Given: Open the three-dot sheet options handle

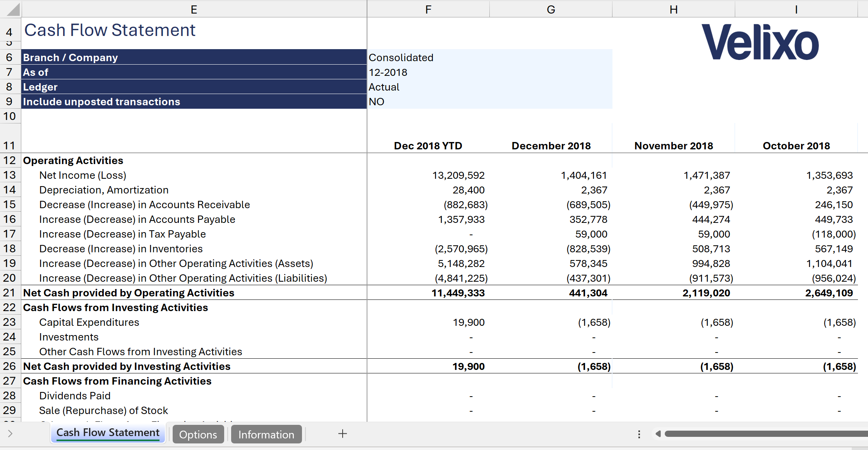Looking at the screenshot, I should [639, 434].
